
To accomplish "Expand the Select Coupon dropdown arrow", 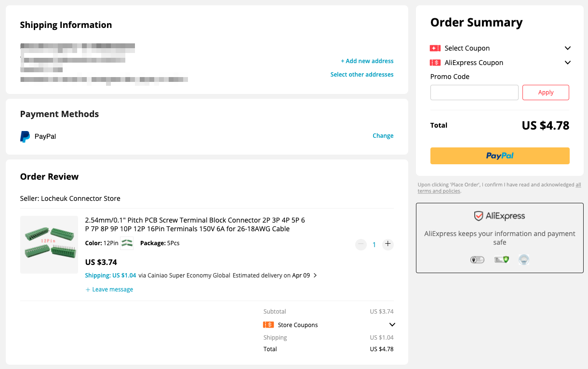I will [568, 48].
